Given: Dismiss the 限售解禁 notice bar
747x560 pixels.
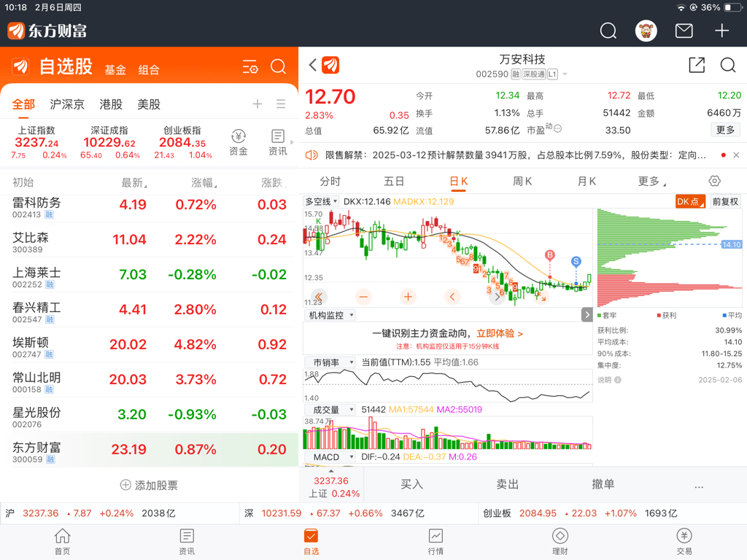Looking at the screenshot, I should [736, 155].
